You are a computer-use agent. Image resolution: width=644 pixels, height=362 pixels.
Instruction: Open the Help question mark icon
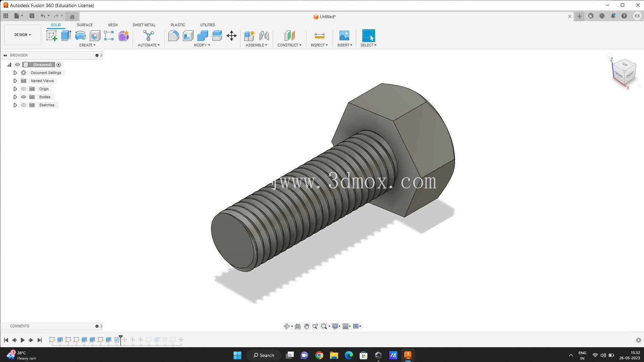click(x=624, y=16)
